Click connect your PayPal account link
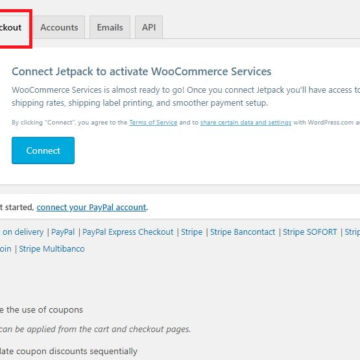The height and width of the screenshot is (360, 360). (x=91, y=207)
